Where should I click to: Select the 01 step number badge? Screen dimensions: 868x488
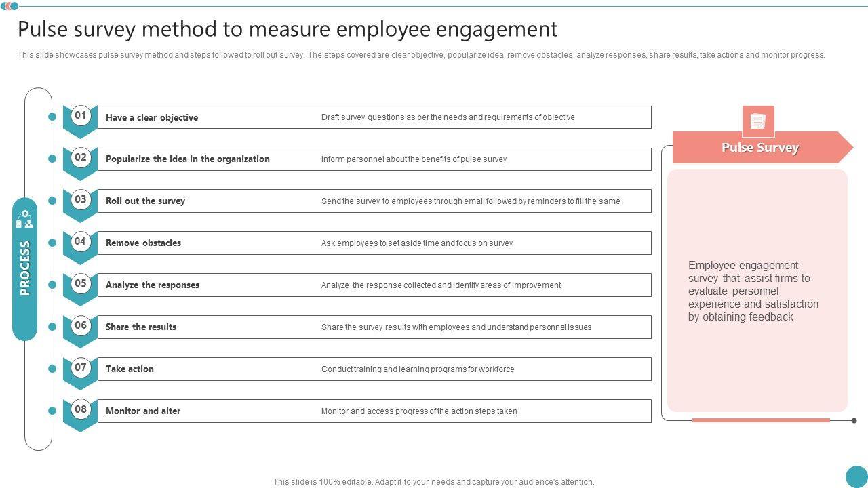coord(81,115)
